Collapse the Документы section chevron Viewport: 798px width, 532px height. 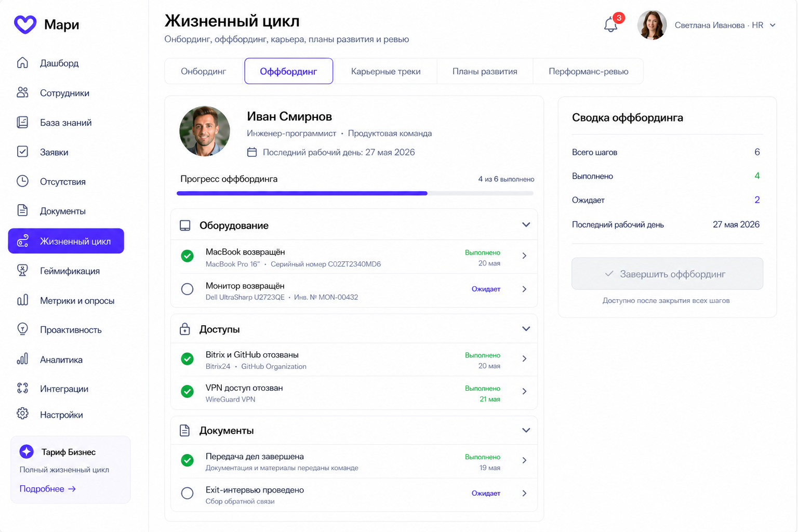(526, 430)
